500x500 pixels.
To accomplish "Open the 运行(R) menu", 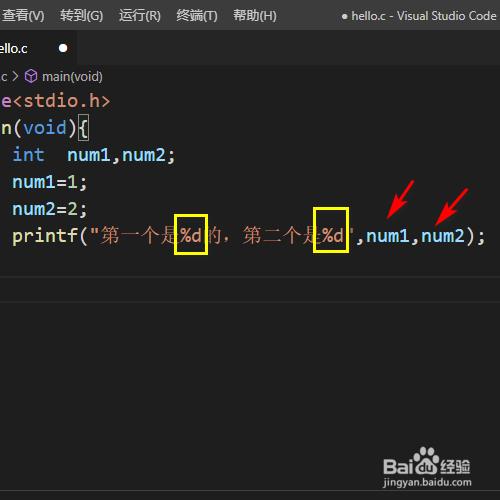I will [140, 15].
